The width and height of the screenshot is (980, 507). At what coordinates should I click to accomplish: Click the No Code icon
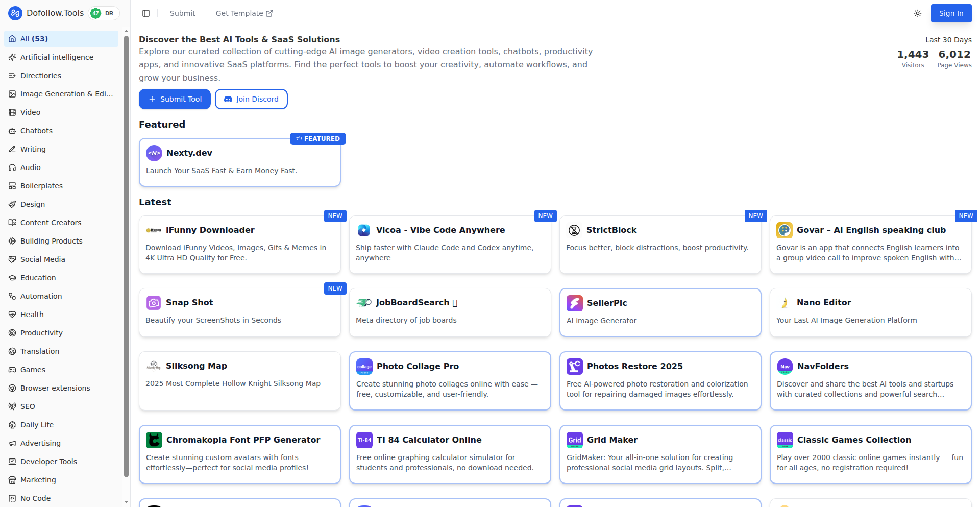[x=12, y=498]
